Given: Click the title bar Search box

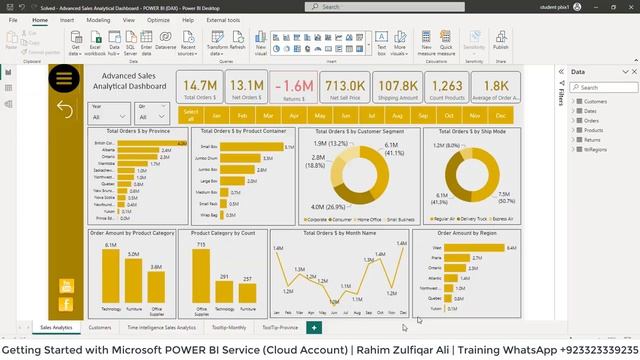Looking at the screenshot, I should 384,7.
